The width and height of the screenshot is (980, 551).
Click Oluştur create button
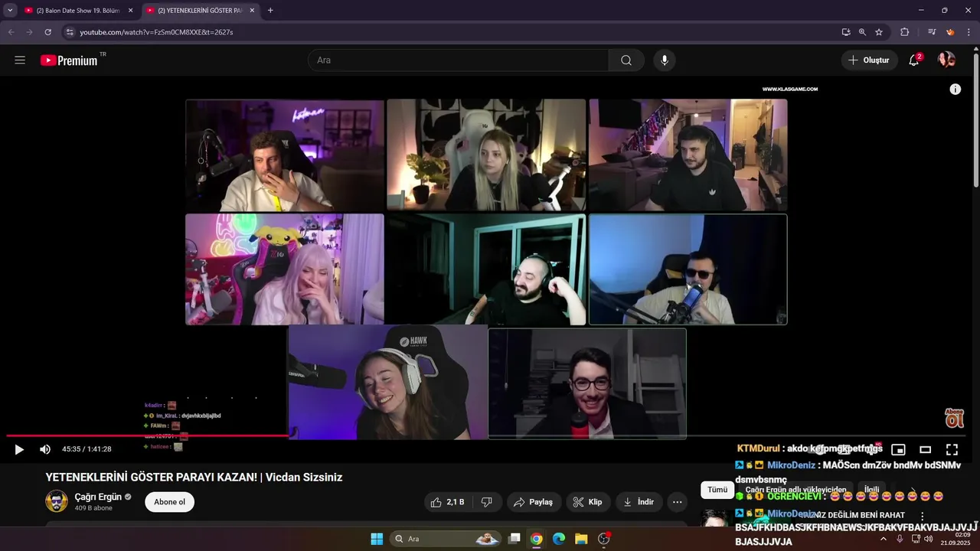point(869,60)
